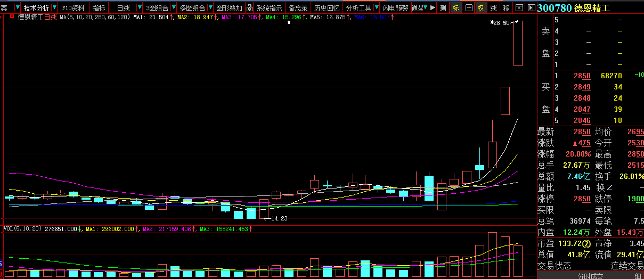The height and width of the screenshot is (279, 644).
Task: Select the 线 line drawing tool
Action: 494,8
